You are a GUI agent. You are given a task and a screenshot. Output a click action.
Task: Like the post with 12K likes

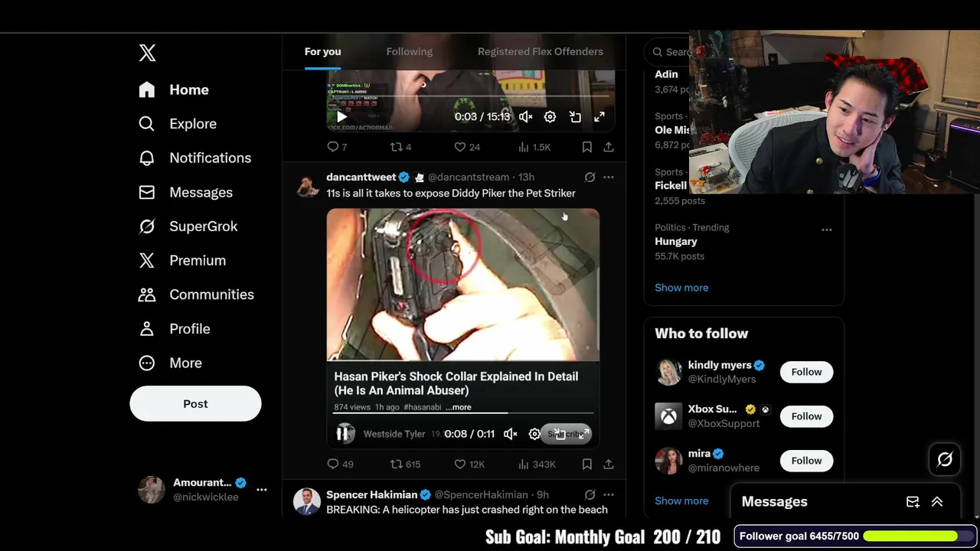pos(469,464)
